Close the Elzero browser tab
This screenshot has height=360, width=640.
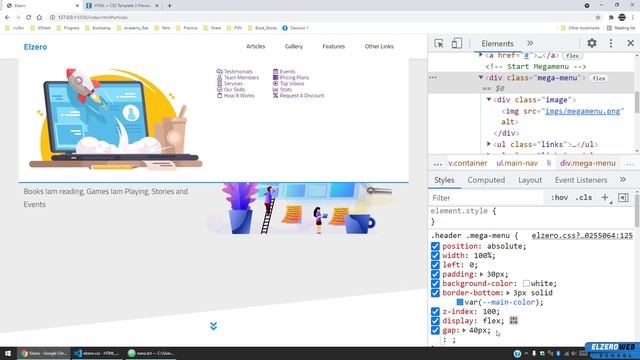(77, 6)
